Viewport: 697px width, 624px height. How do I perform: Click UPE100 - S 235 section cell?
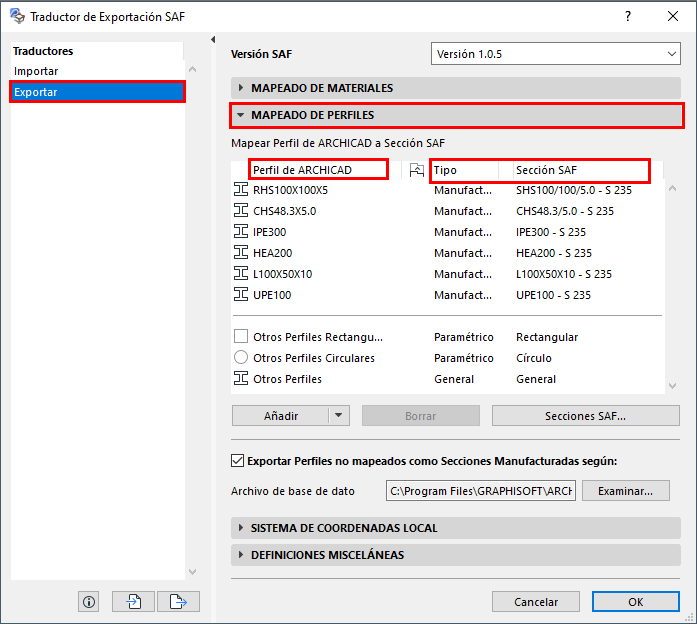coord(553,295)
